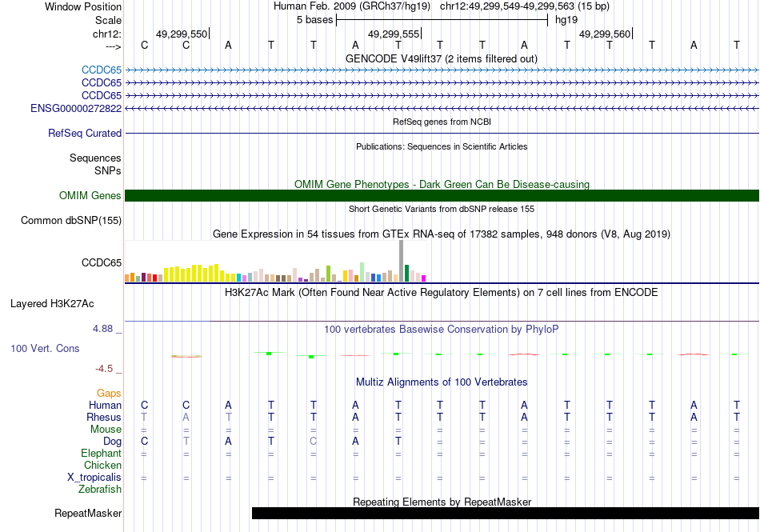Select the 100 Vert. Cons label
Viewport: 760px width, 532px height.
tap(45, 348)
